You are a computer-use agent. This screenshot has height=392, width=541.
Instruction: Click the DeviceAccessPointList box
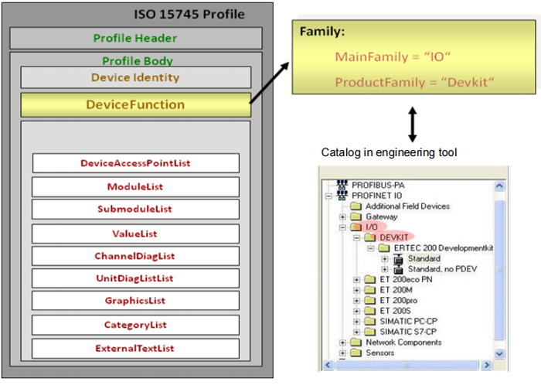coord(135,163)
